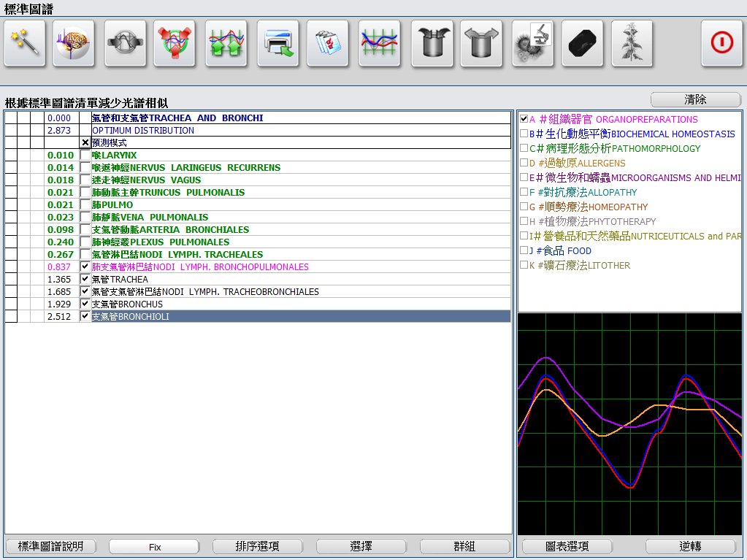Viewport: 747px width, 560px height.
Task: Click the 群組 group button
Action: pyautogui.click(x=465, y=547)
